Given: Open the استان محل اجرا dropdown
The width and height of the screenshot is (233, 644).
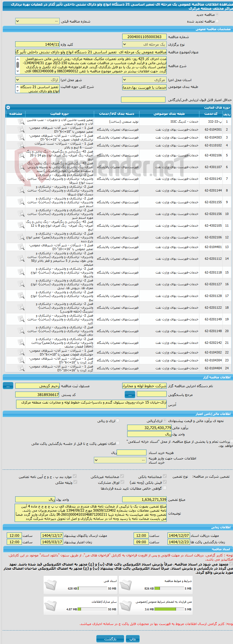Looking at the screenshot, I should (144, 80).
